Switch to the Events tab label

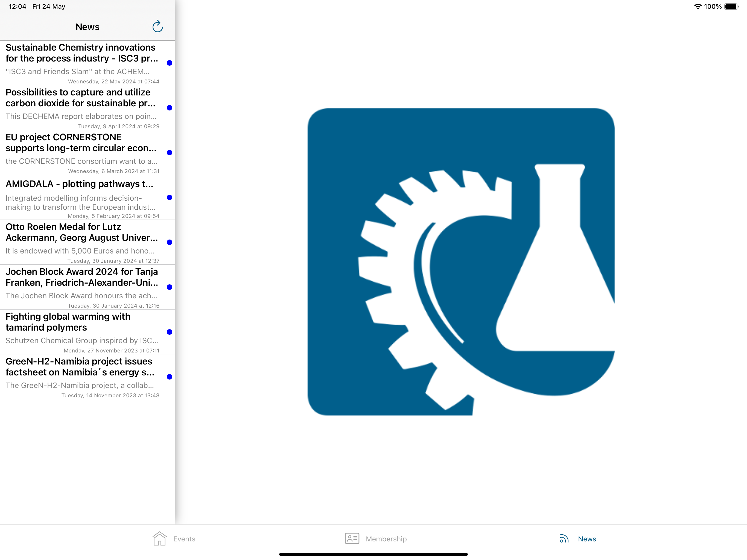tap(184, 539)
